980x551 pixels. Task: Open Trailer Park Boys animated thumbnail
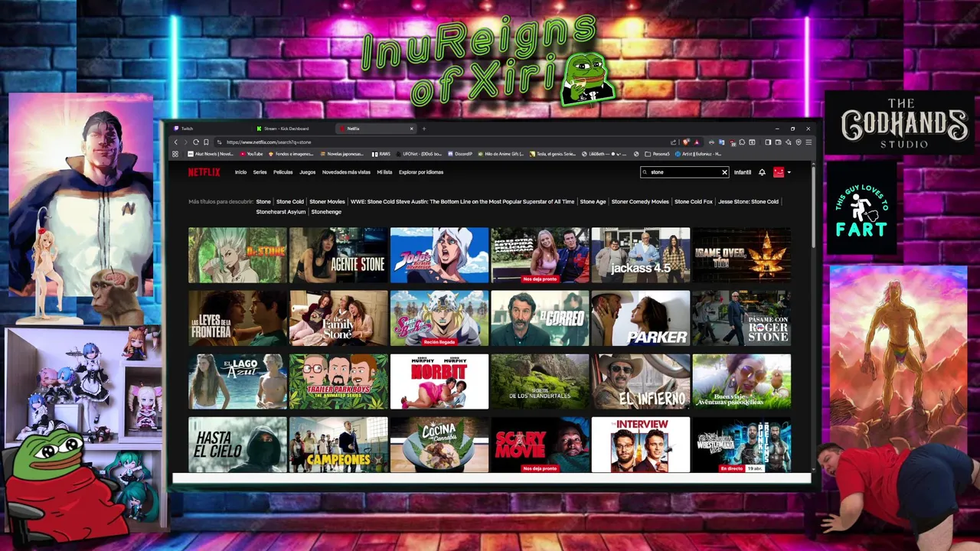[338, 381]
